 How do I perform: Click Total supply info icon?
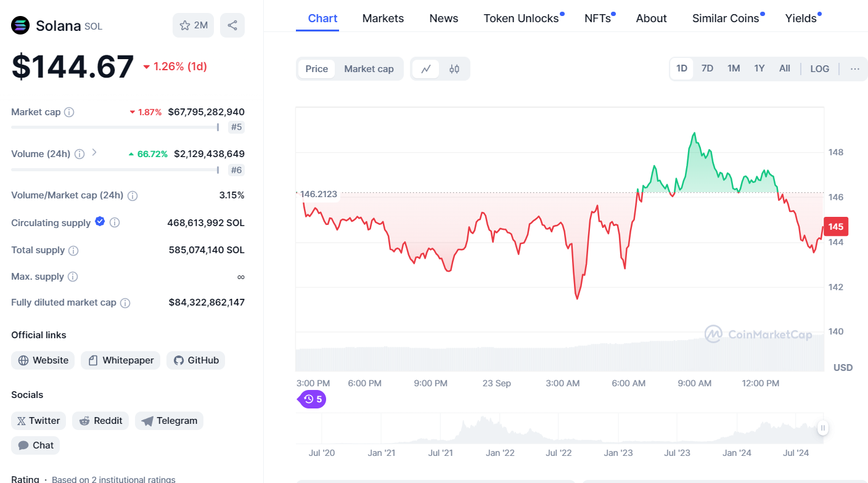(73, 251)
